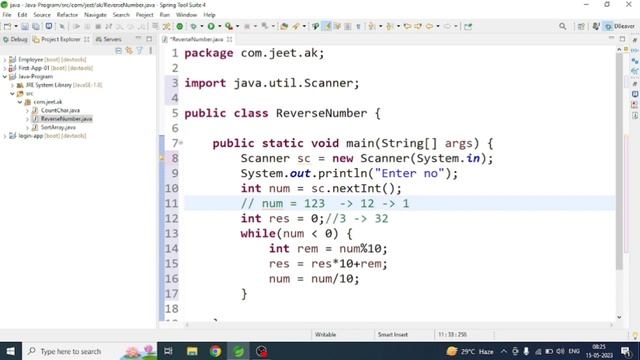Image resolution: width=640 pixels, height=360 pixels.
Task: Close the ReverseNumber.java editor tab
Action: coord(229,39)
